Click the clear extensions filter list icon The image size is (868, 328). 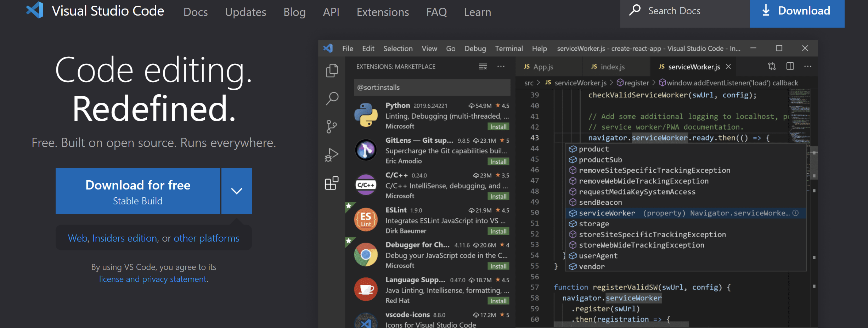click(483, 67)
